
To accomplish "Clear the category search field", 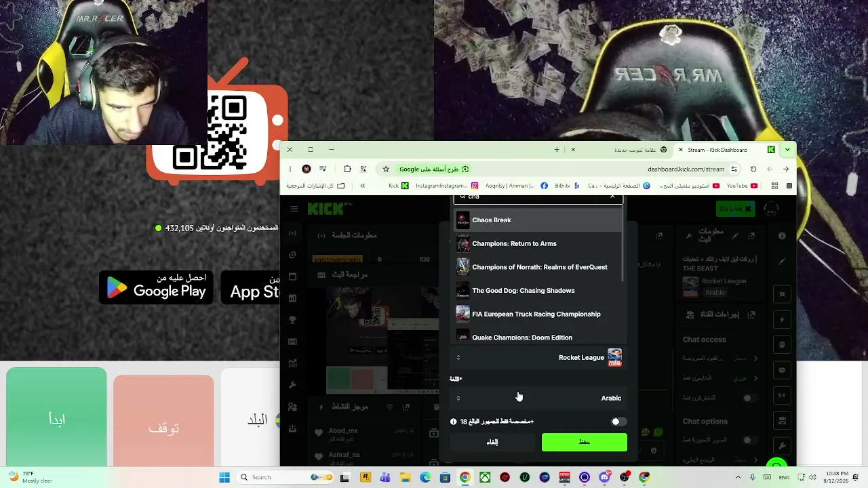I will tap(612, 197).
